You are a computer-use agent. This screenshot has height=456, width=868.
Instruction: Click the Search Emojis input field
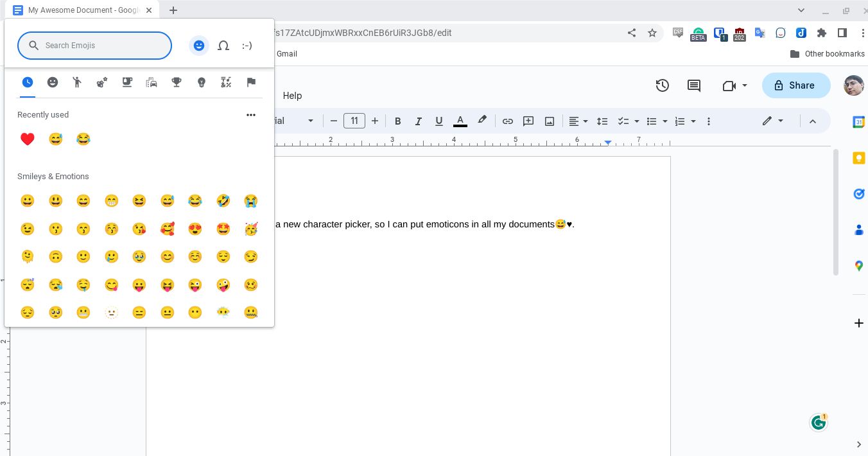point(94,46)
